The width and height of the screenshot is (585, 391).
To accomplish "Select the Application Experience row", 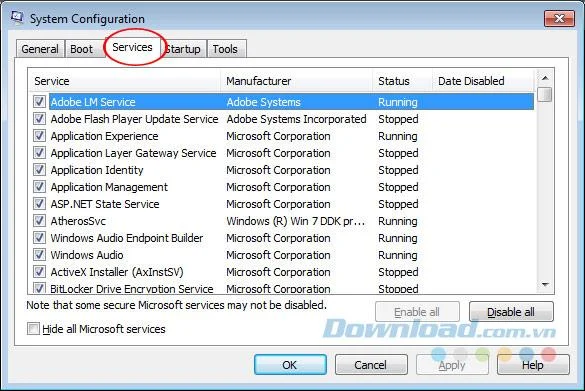I will (284, 136).
